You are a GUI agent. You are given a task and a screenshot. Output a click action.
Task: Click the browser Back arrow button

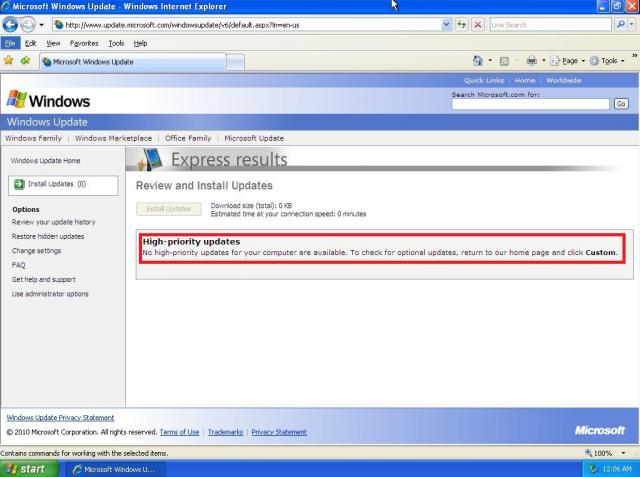10,25
